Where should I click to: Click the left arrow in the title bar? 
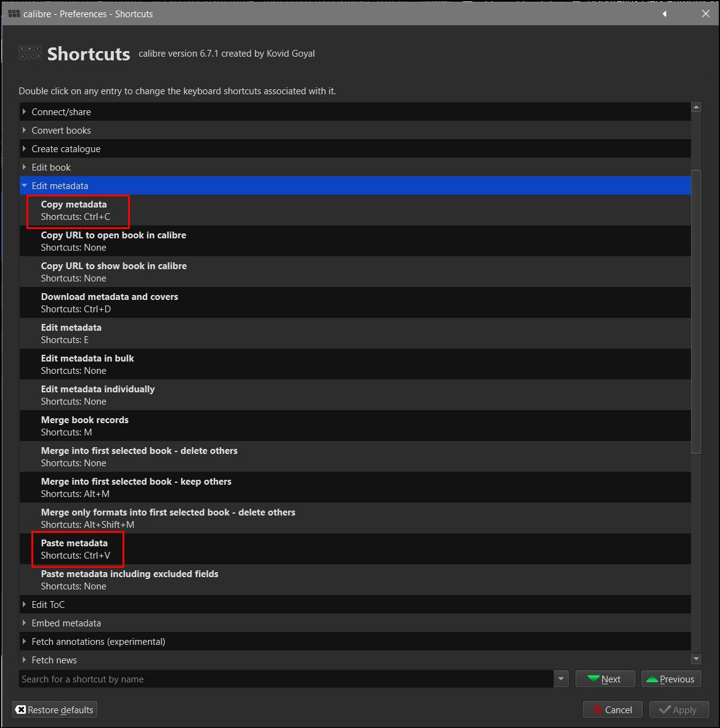665,14
